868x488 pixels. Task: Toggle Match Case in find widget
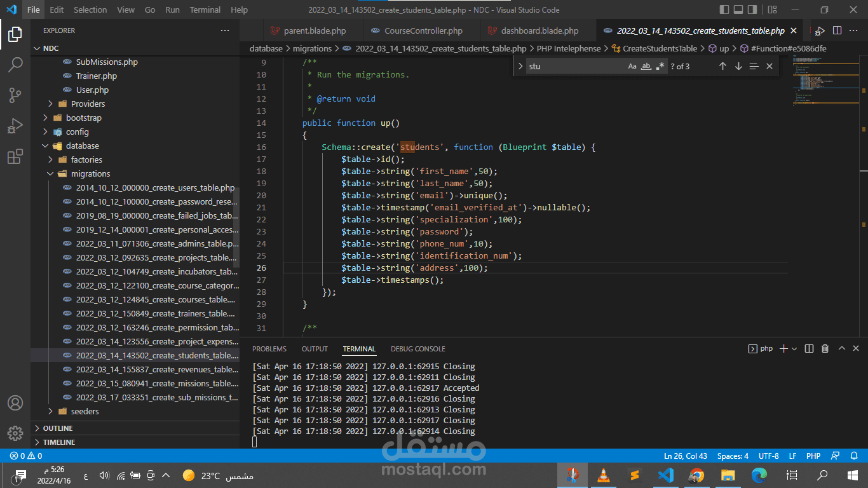click(632, 66)
